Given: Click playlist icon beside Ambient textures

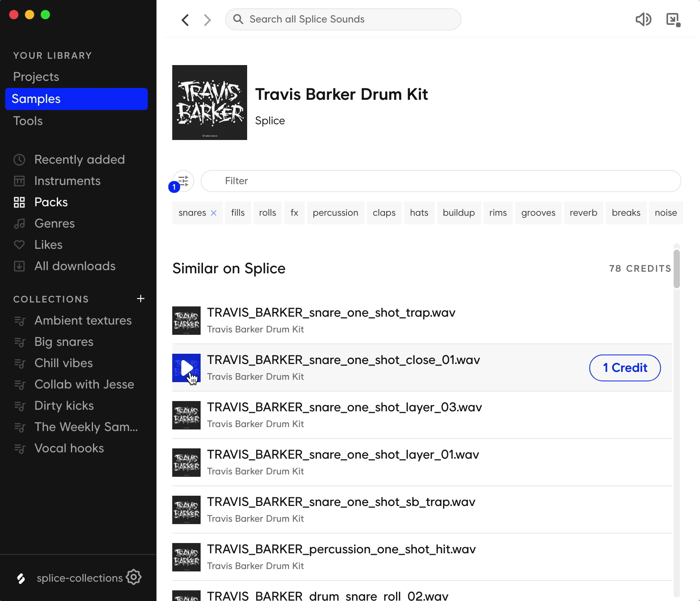Looking at the screenshot, I should click(20, 321).
